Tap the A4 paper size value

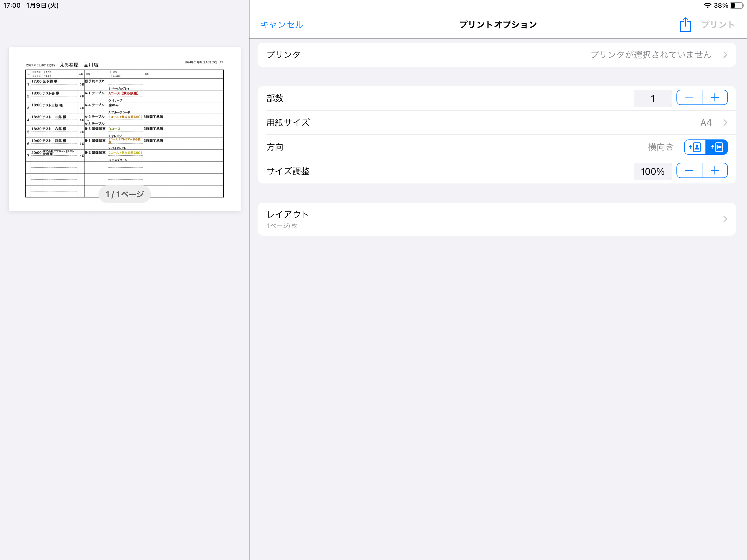pyautogui.click(x=706, y=122)
